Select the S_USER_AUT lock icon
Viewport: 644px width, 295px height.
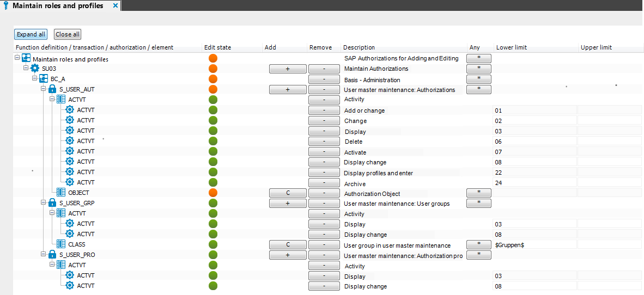tap(52, 89)
